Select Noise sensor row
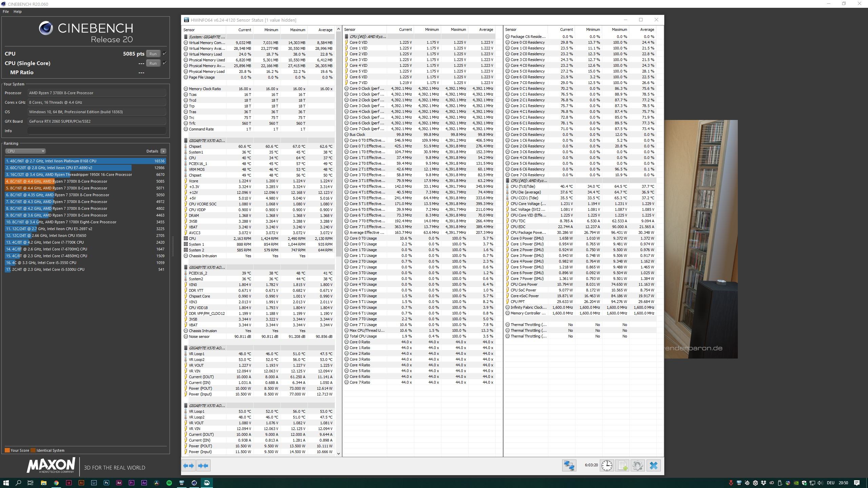This screenshot has width=868, height=488. click(259, 337)
